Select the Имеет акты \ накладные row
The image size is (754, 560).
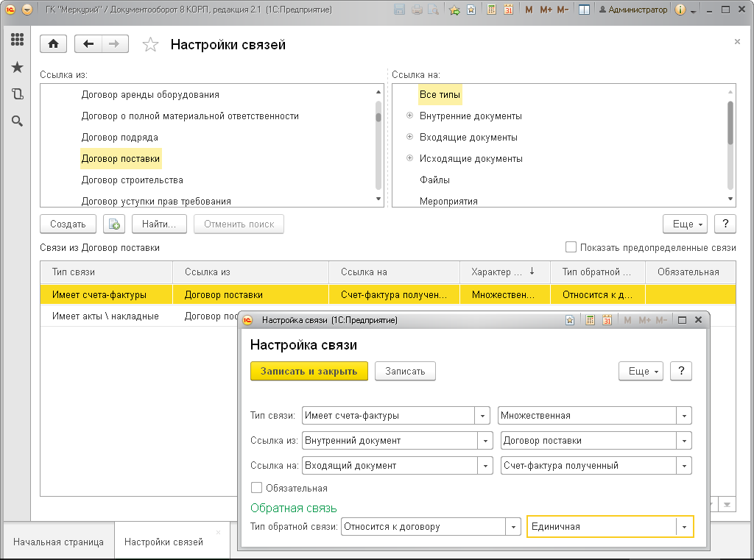(x=139, y=316)
